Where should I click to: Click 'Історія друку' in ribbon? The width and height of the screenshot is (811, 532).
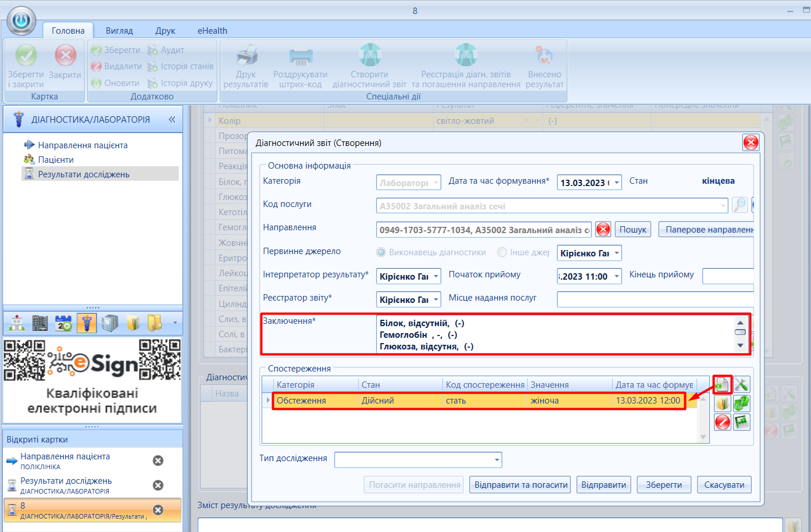tap(180, 83)
